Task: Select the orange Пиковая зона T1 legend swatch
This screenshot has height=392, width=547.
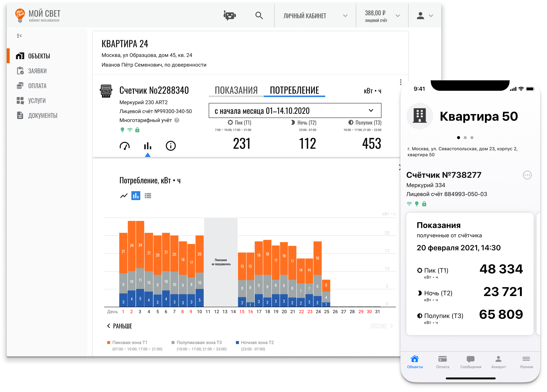Action: [x=108, y=343]
